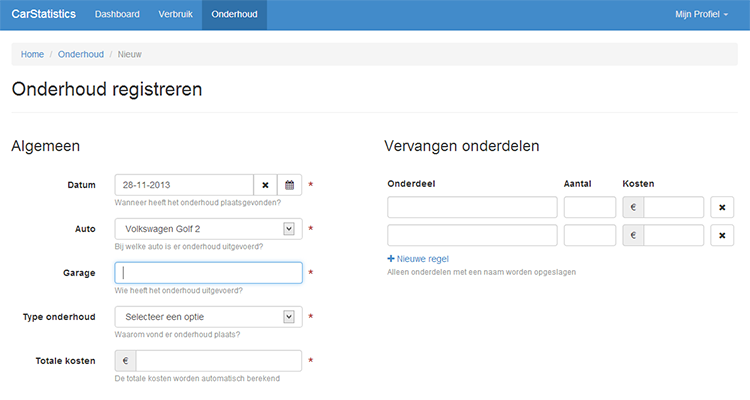The image size is (750, 400).
Task: Open the Auto dropdown Volkswagen Golf 2
Action: [x=208, y=229]
